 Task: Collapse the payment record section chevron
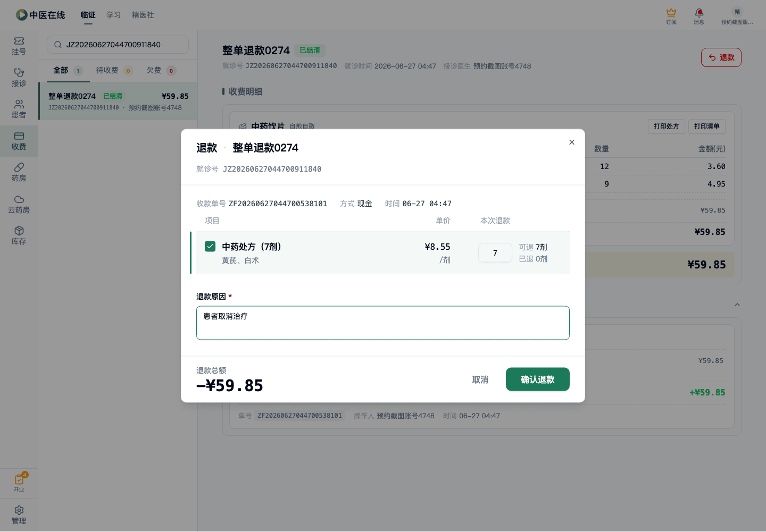[x=737, y=305]
